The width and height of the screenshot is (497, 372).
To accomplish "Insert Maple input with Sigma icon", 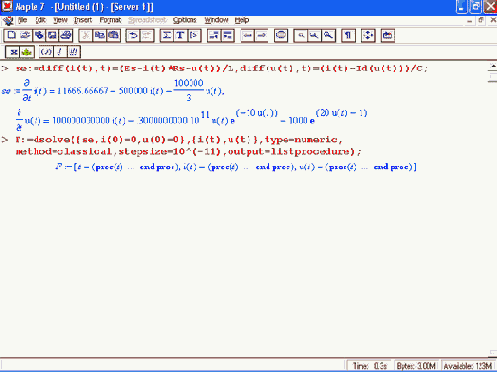I will coord(167,35).
